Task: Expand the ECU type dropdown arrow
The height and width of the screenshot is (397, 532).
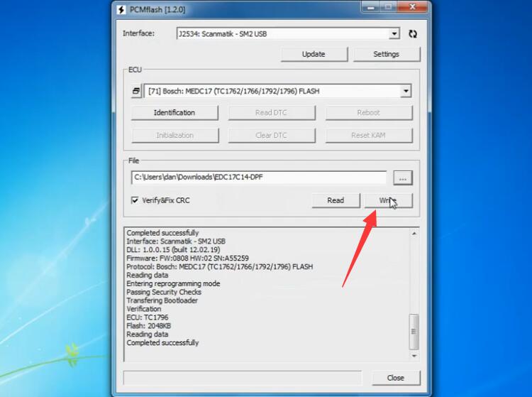Action: click(x=406, y=91)
